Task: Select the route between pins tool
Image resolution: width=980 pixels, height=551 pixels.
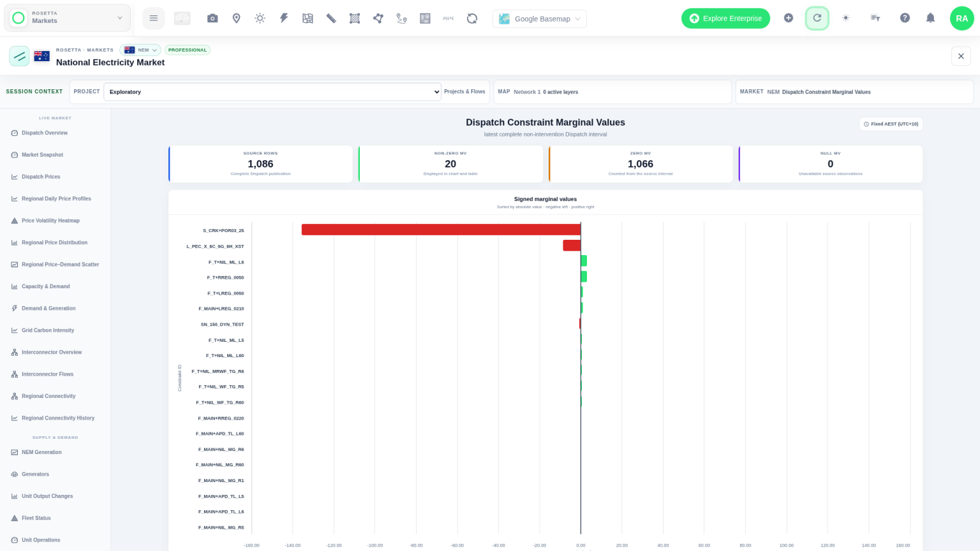Action: coord(401,18)
